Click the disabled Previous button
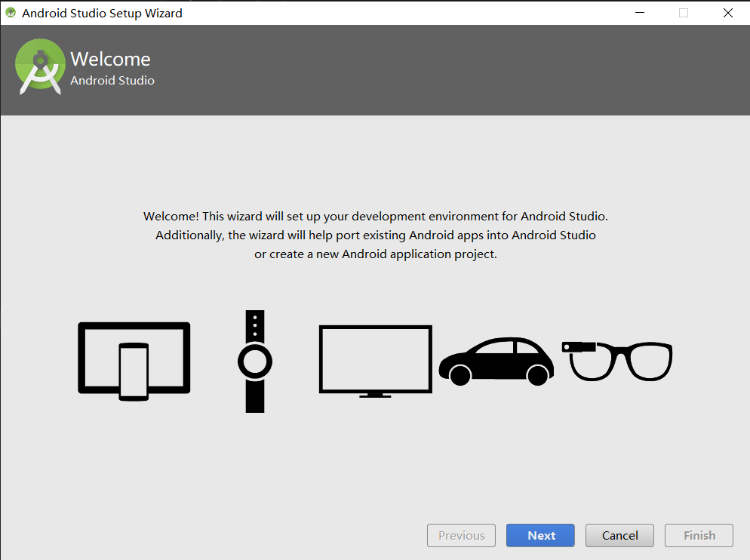Screen dimensions: 750x560 461,535
